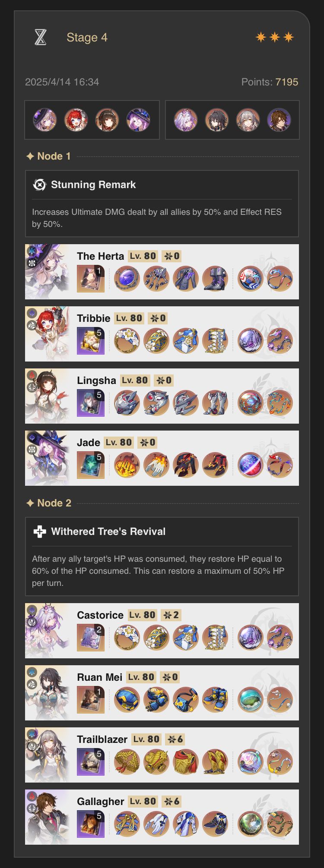Click Ruan Mei's blue boots relic

pyautogui.click(x=215, y=699)
